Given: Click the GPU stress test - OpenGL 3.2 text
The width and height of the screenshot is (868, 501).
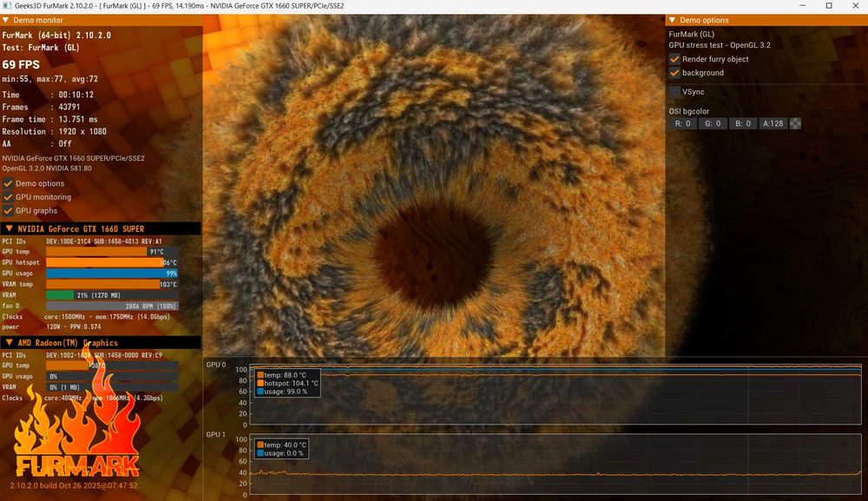Looking at the screenshot, I should click(720, 45).
